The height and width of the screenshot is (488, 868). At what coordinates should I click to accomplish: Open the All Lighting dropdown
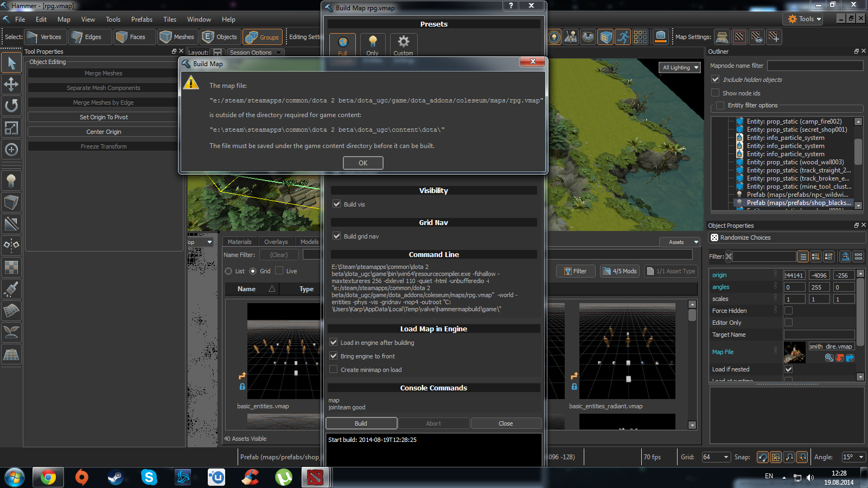(x=680, y=68)
